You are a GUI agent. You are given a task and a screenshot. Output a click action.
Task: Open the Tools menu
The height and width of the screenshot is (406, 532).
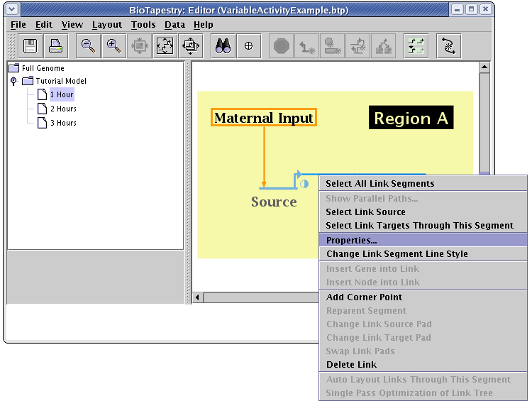[143, 25]
